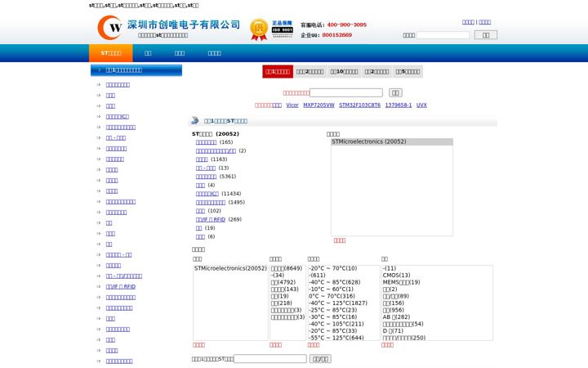Switch to the tab numbered 10
Image resolution: width=588 pixels, height=368 pixels.
click(x=344, y=71)
